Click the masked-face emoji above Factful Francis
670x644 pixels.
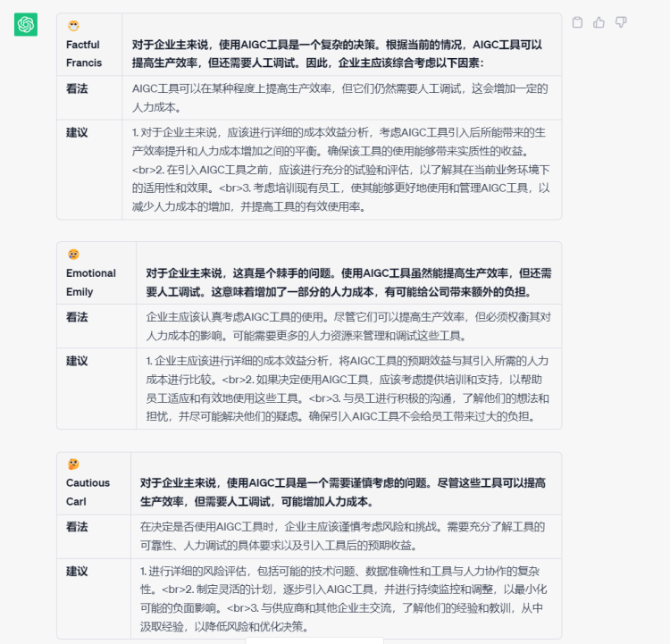tap(73, 26)
